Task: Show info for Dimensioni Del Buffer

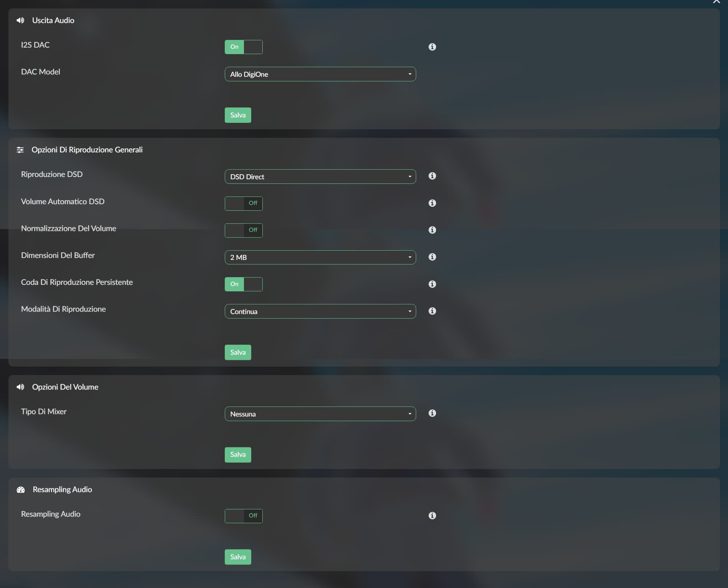Action: [432, 257]
